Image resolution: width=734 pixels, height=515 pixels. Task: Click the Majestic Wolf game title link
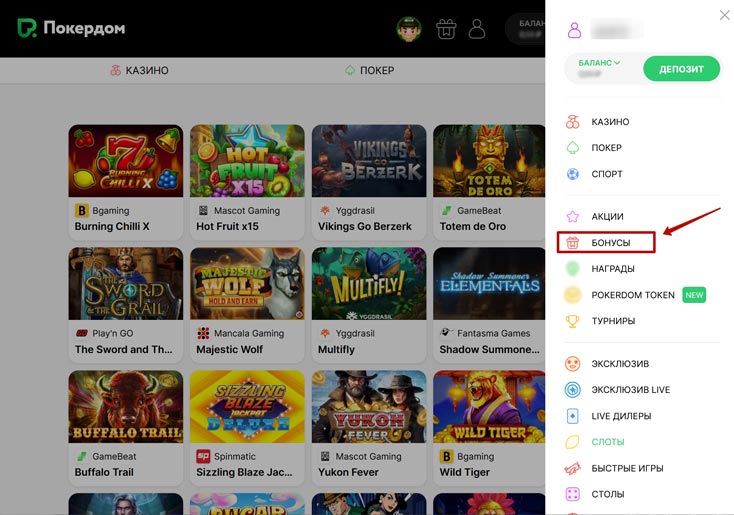[x=230, y=350]
